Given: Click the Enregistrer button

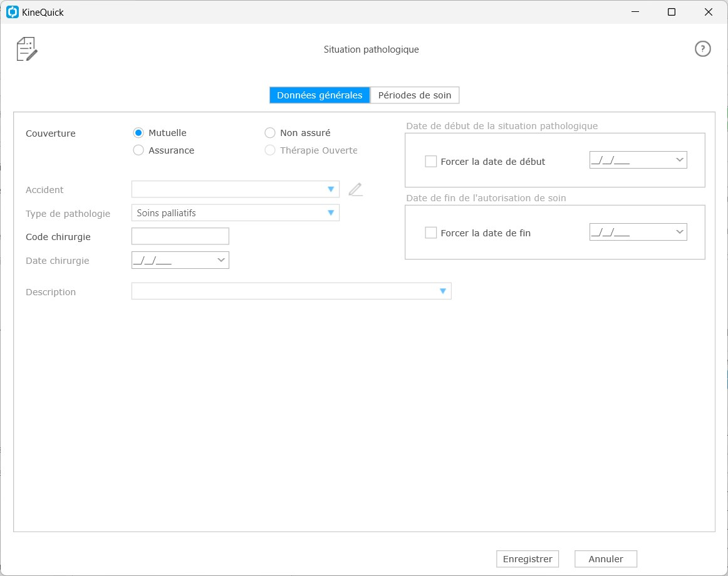Looking at the screenshot, I should pyautogui.click(x=528, y=559).
